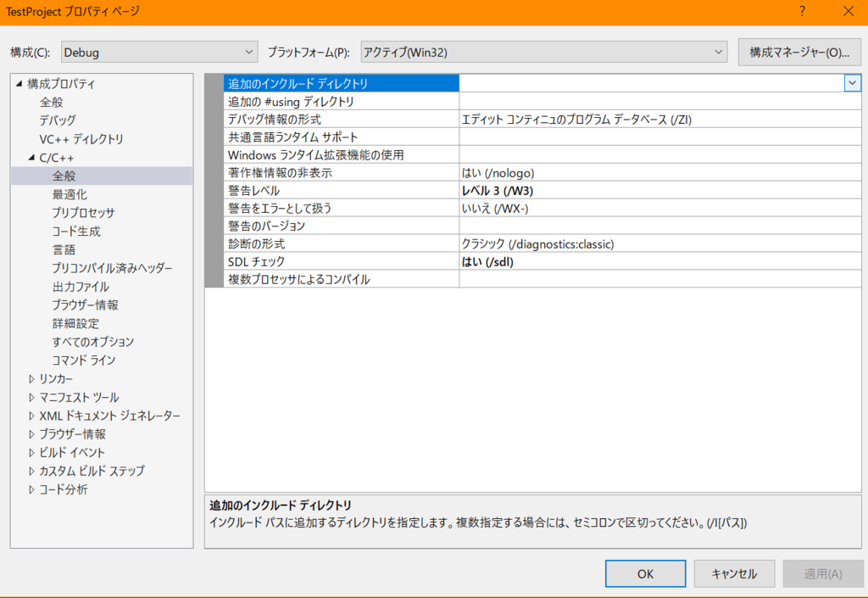Expand the マニフェスト ツール node

tap(31, 397)
